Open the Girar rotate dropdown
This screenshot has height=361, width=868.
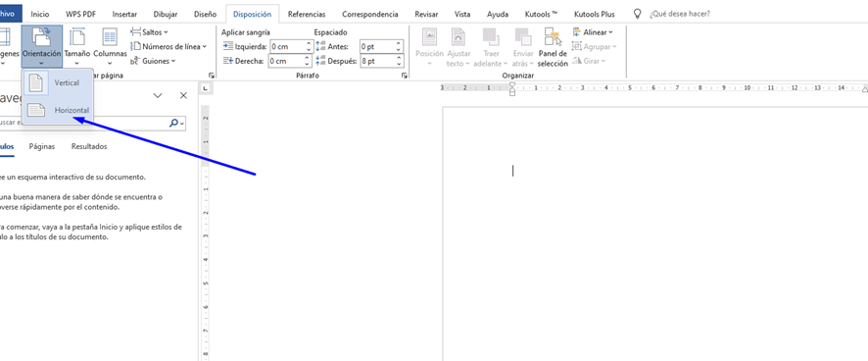click(590, 61)
